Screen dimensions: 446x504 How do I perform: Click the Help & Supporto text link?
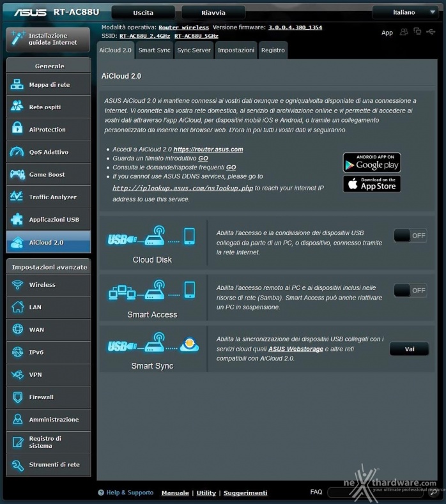(x=130, y=493)
